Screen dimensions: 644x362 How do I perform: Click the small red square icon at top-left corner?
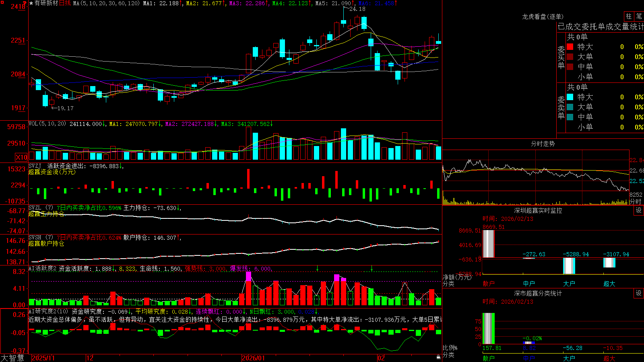(2, 2)
